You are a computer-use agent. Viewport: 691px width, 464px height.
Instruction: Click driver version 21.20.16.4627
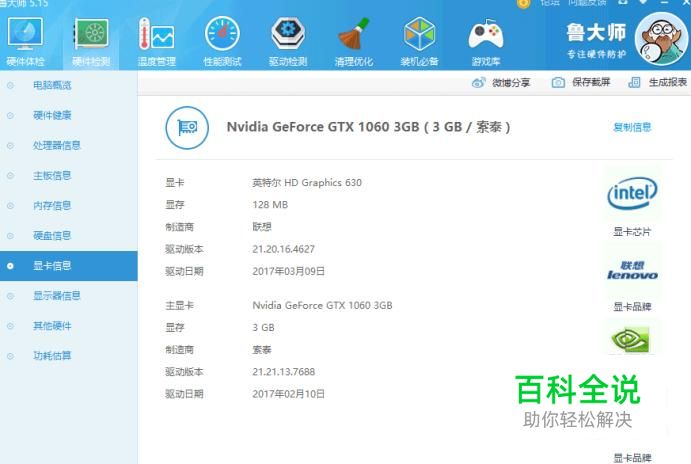[x=283, y=249]
